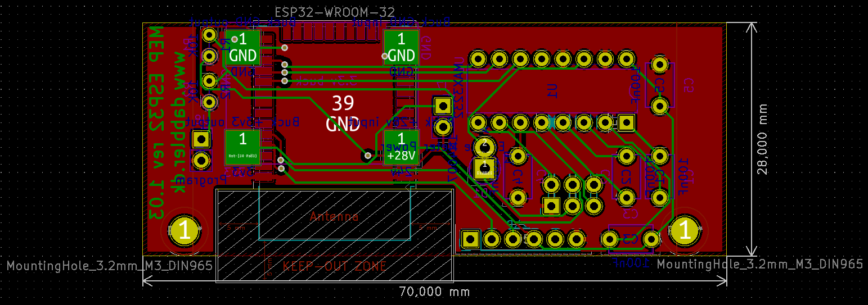Image resolution: width=868 pixels, height=305 pixels.
Task: Click the C3 capacitor footprint at bottom
Action: tap(630, 239)
